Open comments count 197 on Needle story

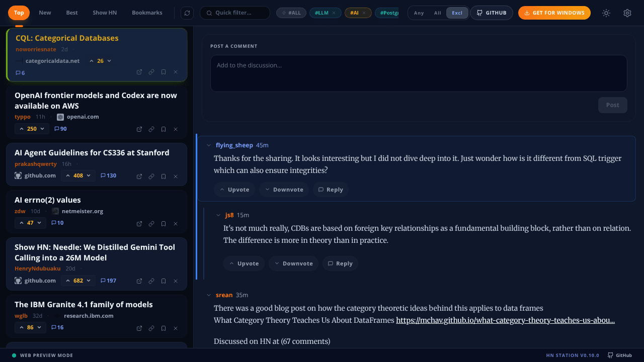pyautogui.click(x=108, y=281)
